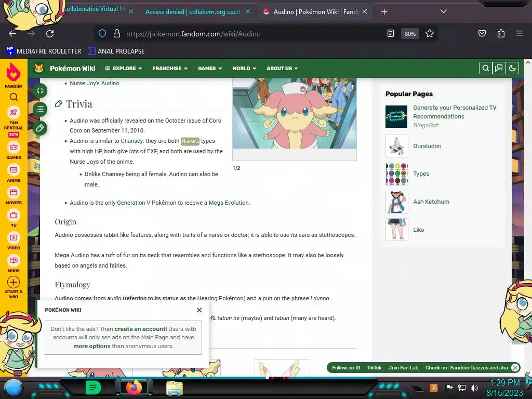
Task: Open Liko in Popular Pages
Action: tap(418, 230)
